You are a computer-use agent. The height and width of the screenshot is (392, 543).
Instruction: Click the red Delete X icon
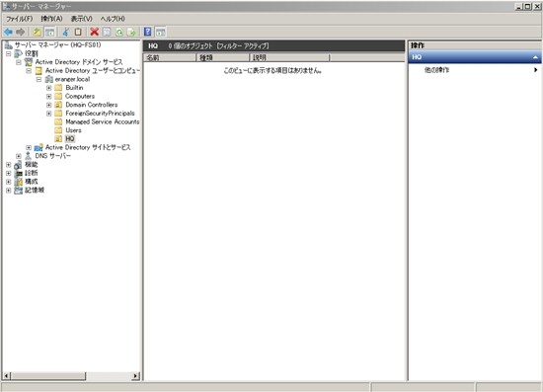coord(94,33)
